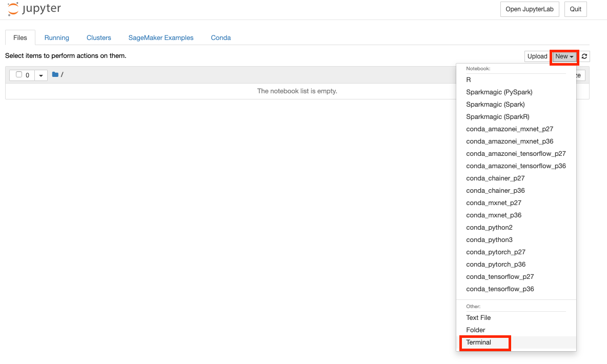
Task: Open the SageMaker Examples tab
Action: pos(161,37)
